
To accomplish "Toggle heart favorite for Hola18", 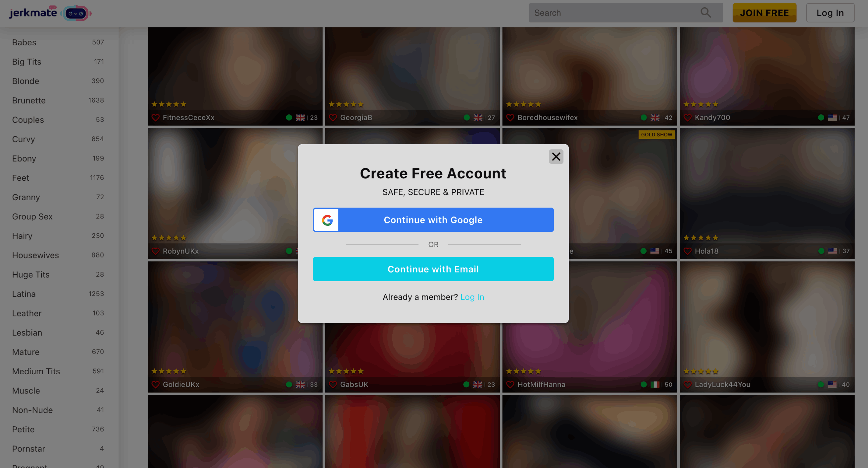I will click(687, 251).
